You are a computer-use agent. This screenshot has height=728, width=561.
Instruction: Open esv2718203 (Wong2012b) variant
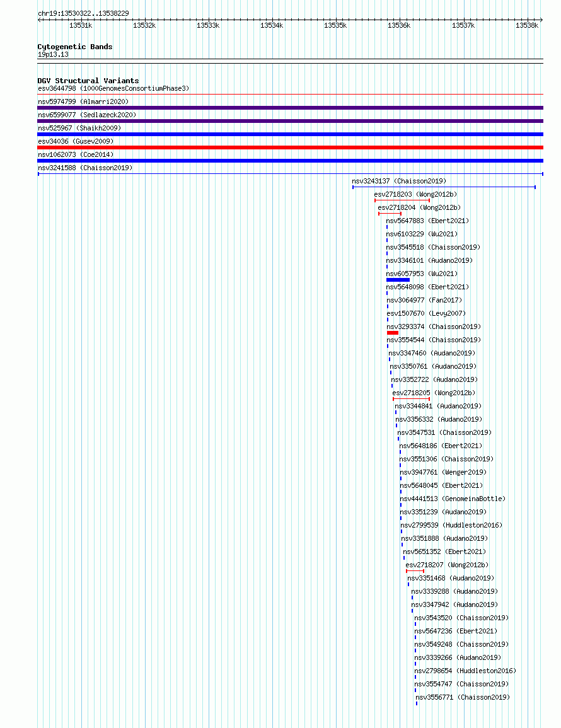pos(415,194)
